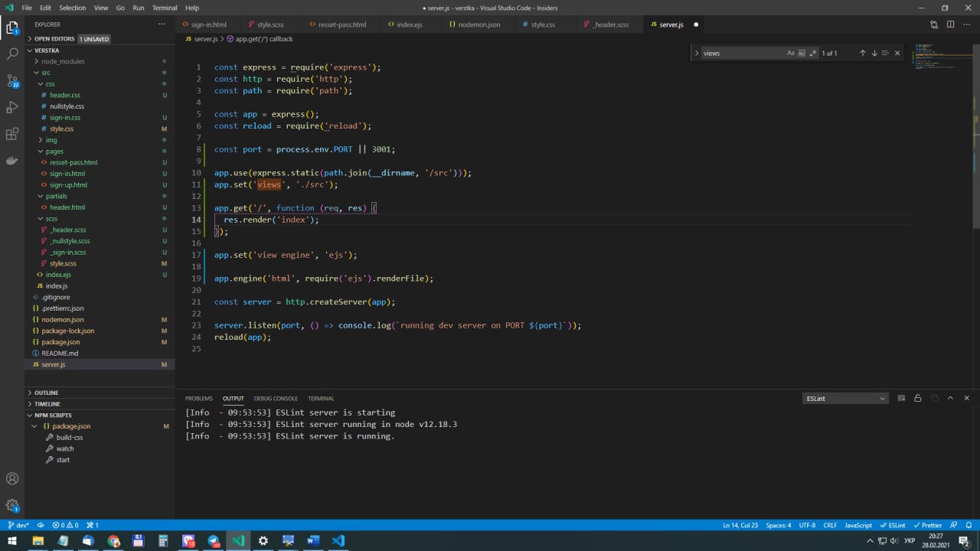Toggle Match Case in find widget
This screenshot has height=551, width=980.
(791, 54)
